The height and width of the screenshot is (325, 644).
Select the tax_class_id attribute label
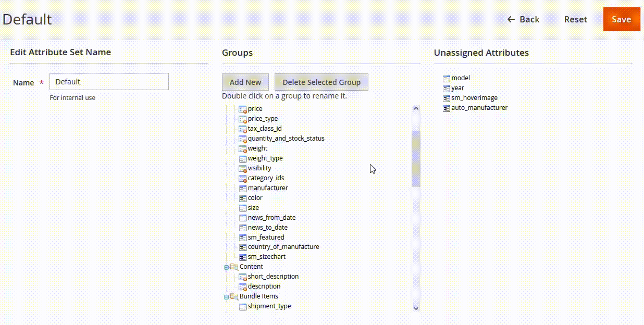pos(265,129)
